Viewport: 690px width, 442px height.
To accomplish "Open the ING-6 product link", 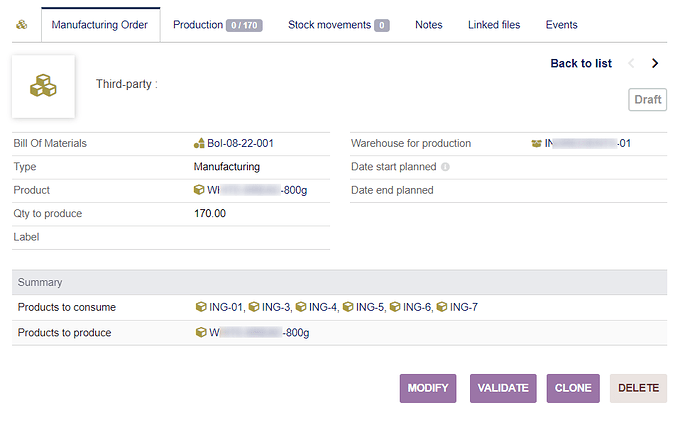I will click(x=416, y=307).
